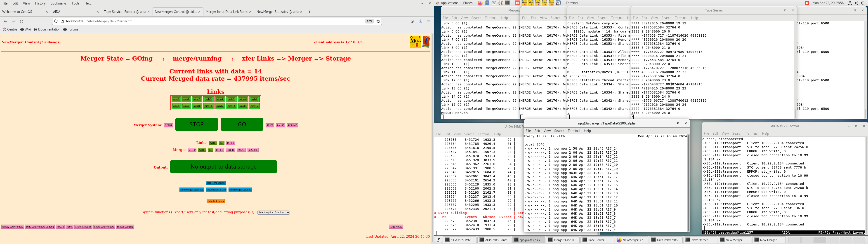The image size is (868, 244).
Task: Open the screenshot tool icon in the panel
Action: [x=558, y=3]
